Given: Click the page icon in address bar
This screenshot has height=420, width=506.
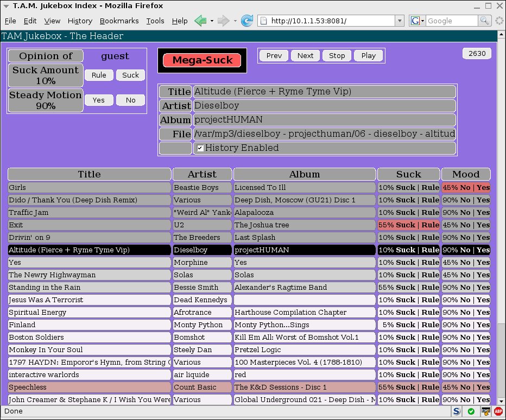Looking at the screenshot, I should (x=264, y=21).
